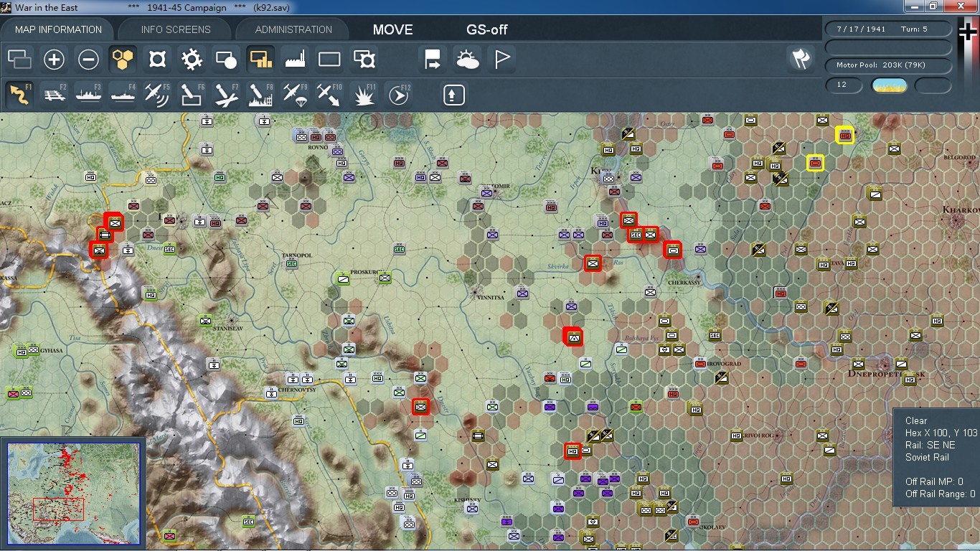The width and height of the screenshot is (980, 551).
Task: Click the red viewport rectangle in minimap
Action: point(59,509)
